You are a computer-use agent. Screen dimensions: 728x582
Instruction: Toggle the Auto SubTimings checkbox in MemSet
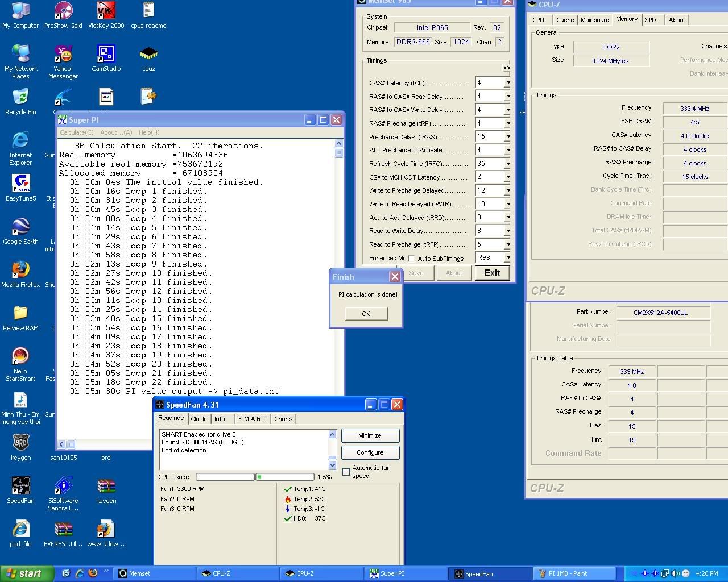point(411,259)
